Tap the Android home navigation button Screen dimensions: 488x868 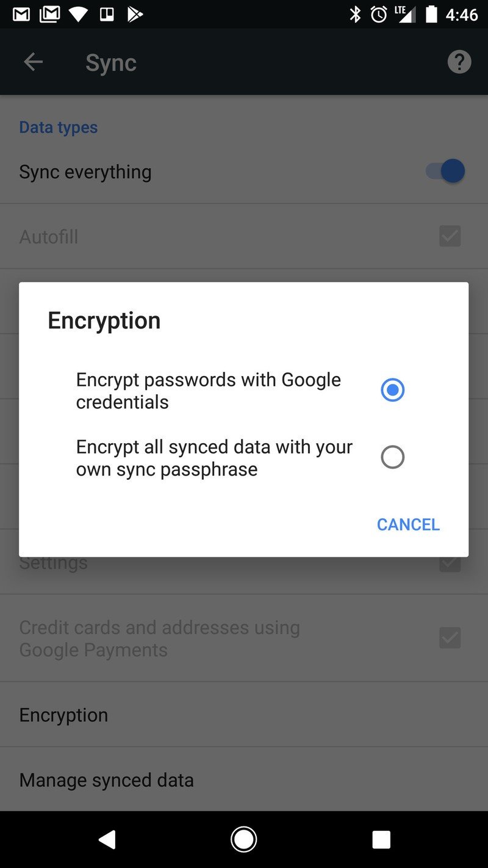click(x=244, y=839)
